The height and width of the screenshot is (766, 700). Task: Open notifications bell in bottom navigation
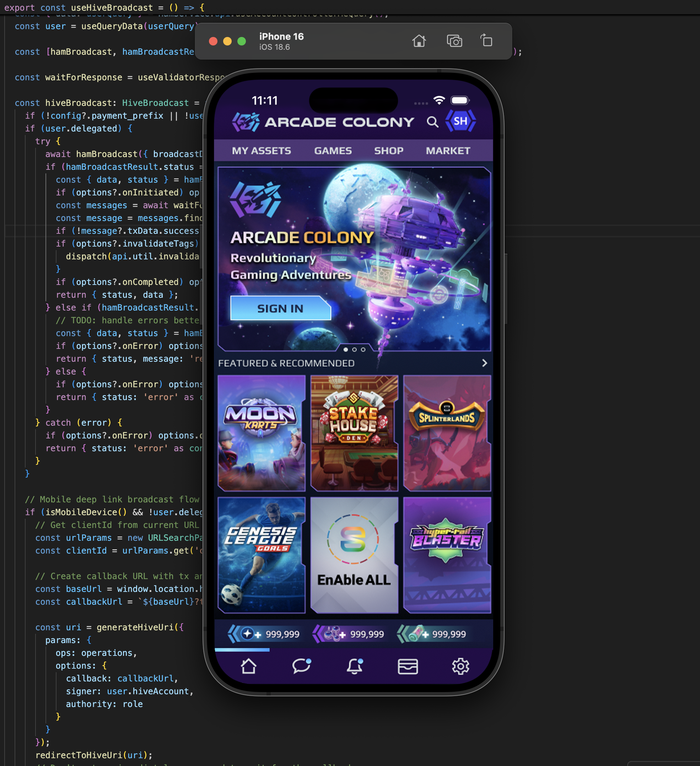coord(355,666)
